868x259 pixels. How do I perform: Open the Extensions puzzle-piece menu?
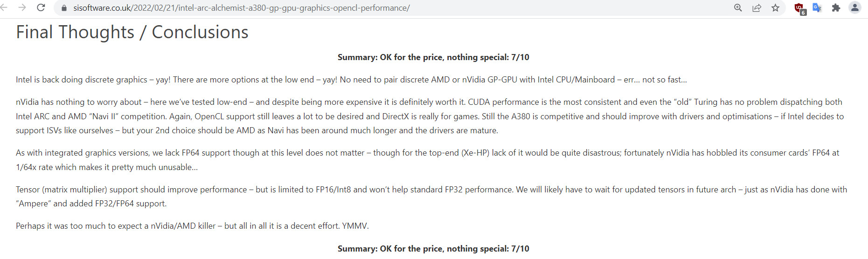pyautogui.click(x=836, y=8)
